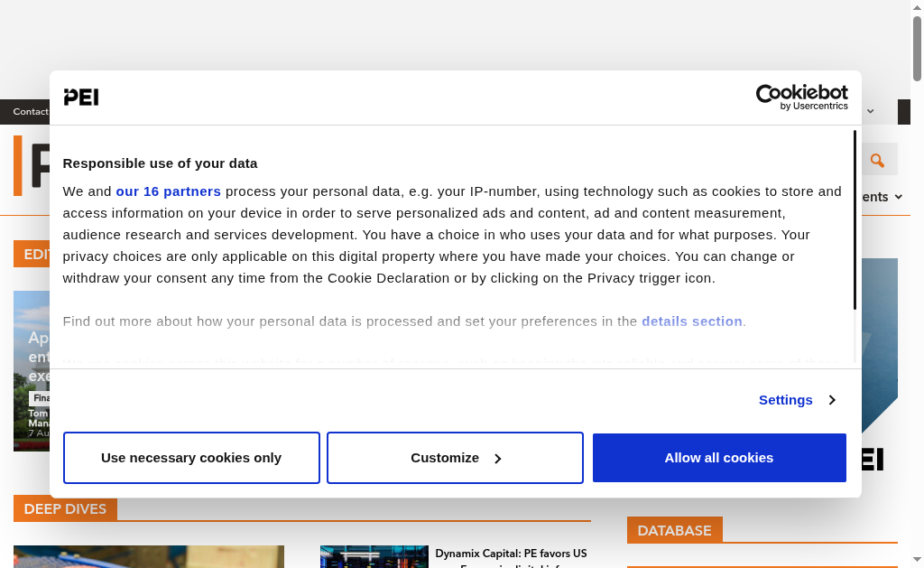Click the arrow icon on the Customize button

[498, 459]
